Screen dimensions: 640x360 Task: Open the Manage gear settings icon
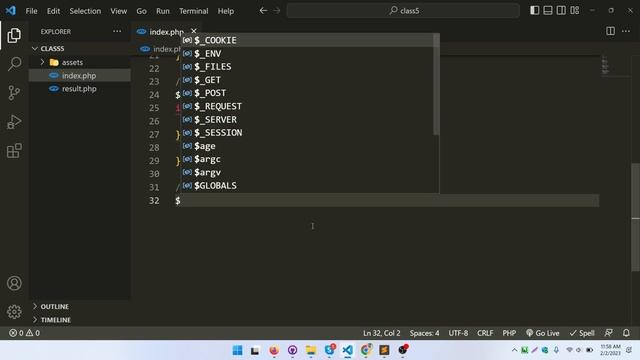[x=14, y=312]
